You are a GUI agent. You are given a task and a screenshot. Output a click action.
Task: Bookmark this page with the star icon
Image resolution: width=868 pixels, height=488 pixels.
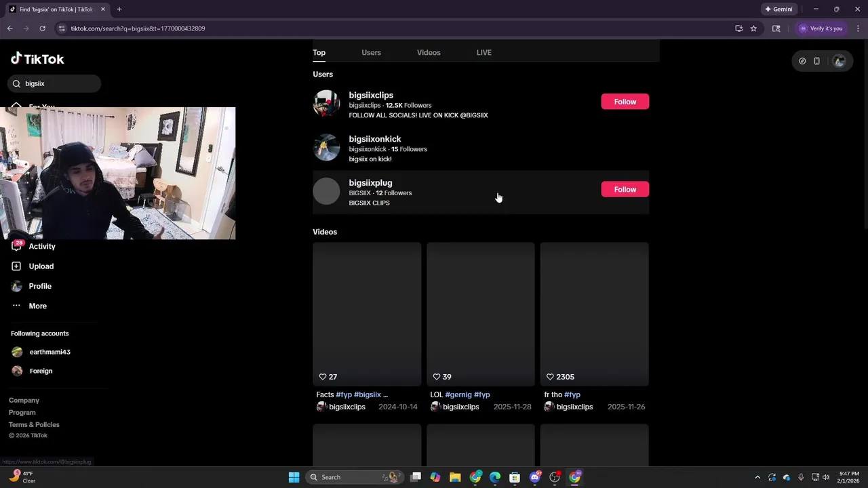tap(753, 28)
